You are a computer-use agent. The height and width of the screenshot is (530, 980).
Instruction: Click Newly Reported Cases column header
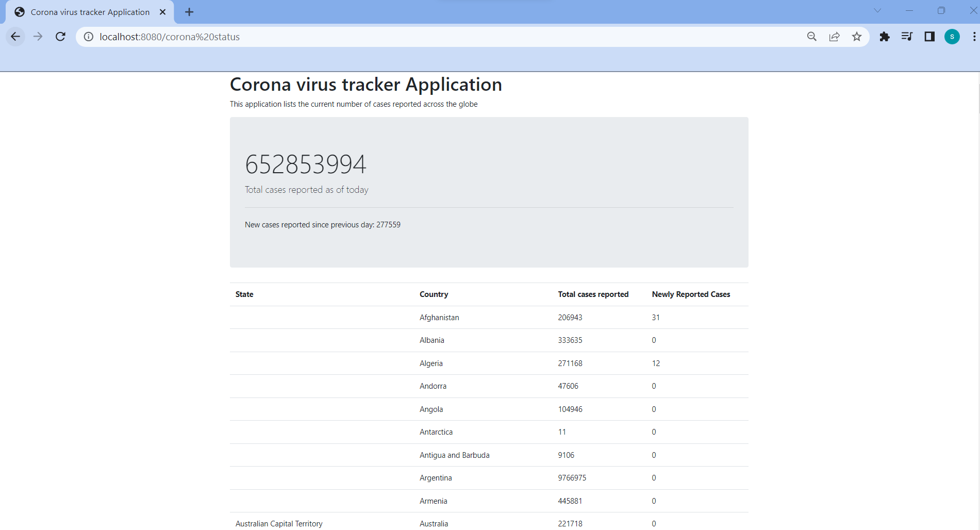coord(691,294)
